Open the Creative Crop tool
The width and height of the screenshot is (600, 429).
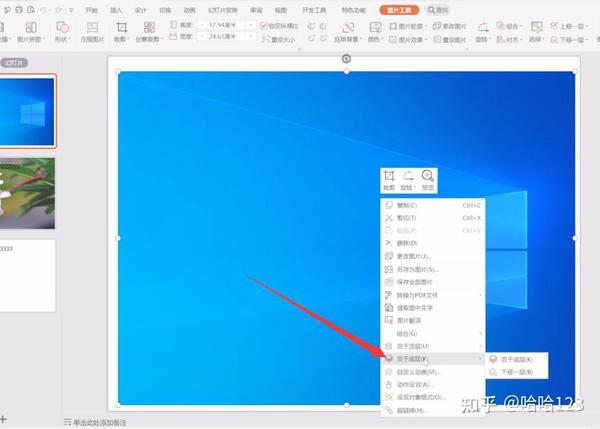tap(149, 31)
